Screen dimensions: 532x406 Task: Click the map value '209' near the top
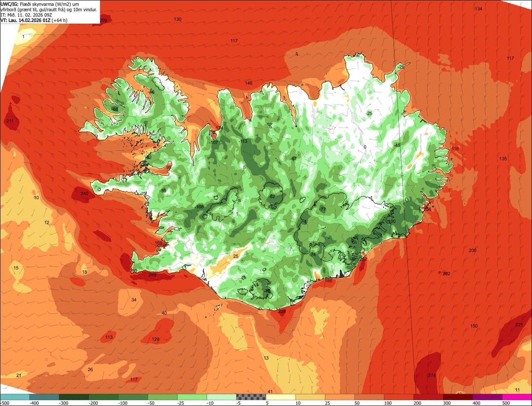103,20
